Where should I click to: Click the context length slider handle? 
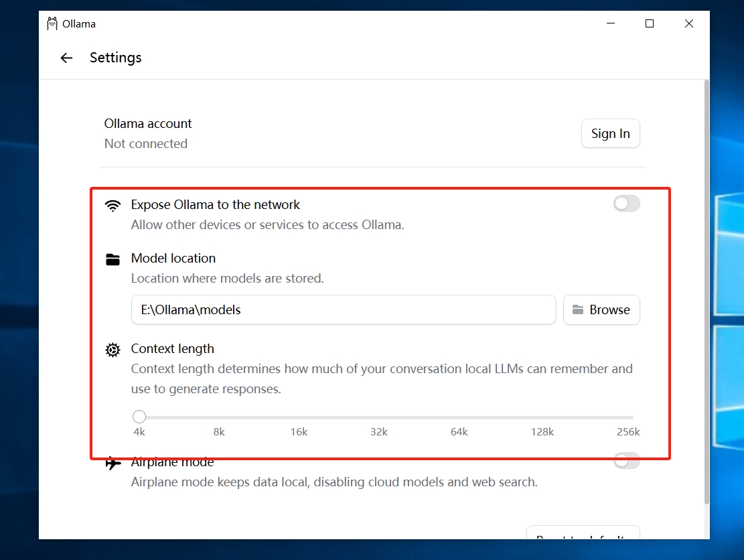click(139, 417)
